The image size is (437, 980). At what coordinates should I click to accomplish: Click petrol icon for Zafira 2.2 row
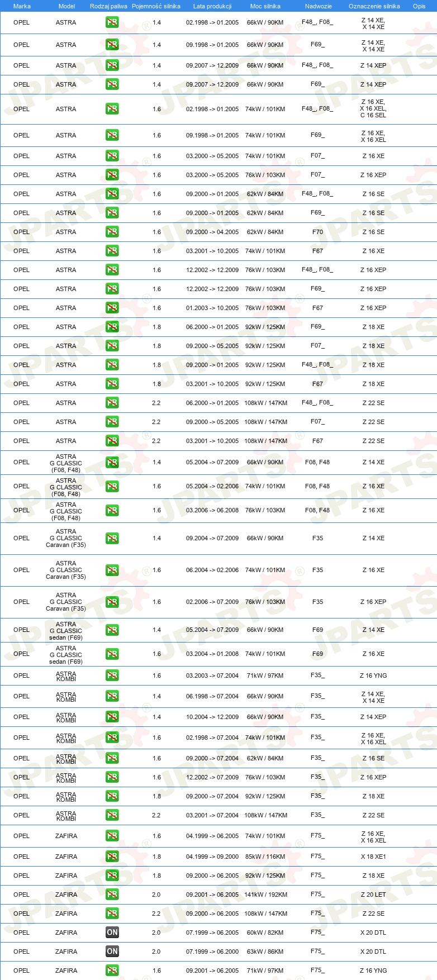coord(112,914)
